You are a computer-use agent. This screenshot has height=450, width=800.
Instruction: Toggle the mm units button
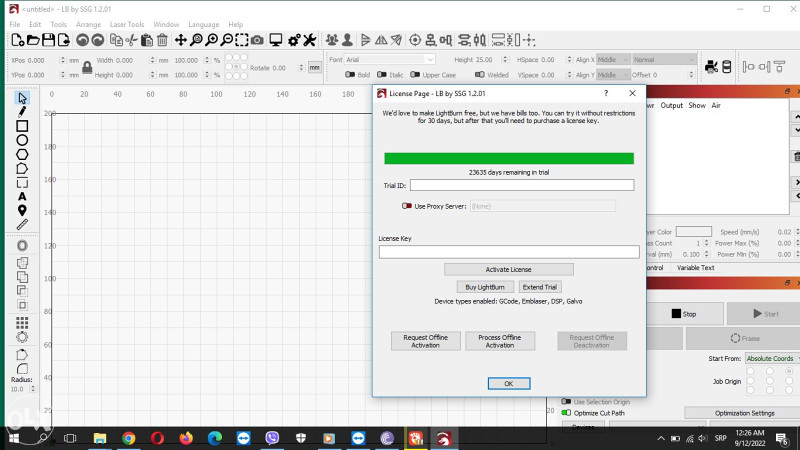(314, 67)
